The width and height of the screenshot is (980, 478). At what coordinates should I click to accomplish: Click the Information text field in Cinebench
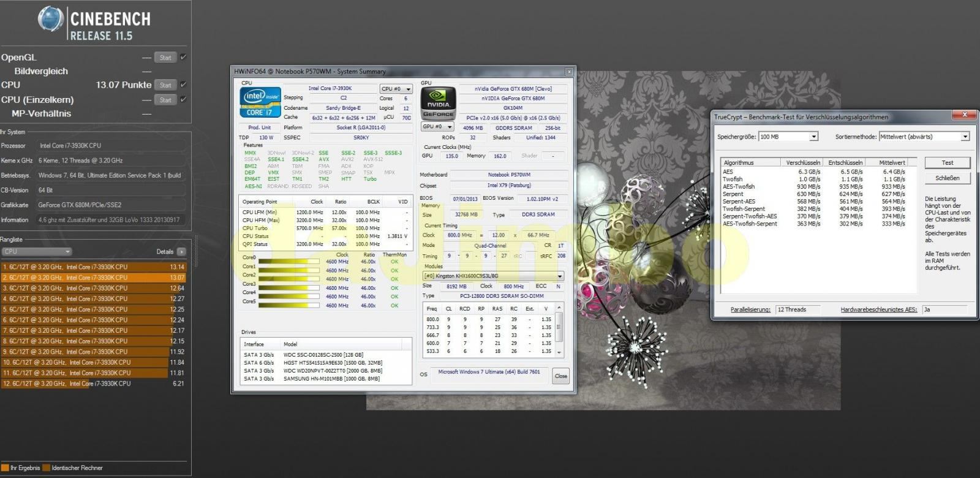tap(111, 219)
